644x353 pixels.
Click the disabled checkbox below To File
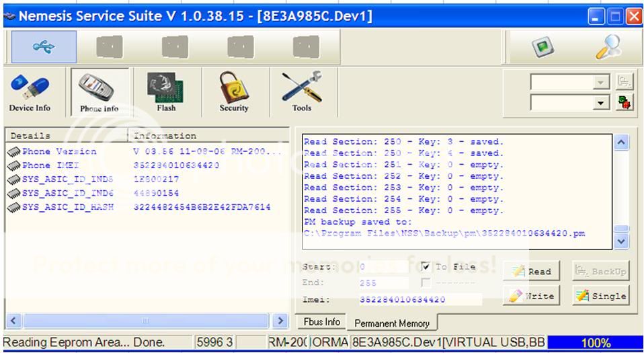click(426, 282)
